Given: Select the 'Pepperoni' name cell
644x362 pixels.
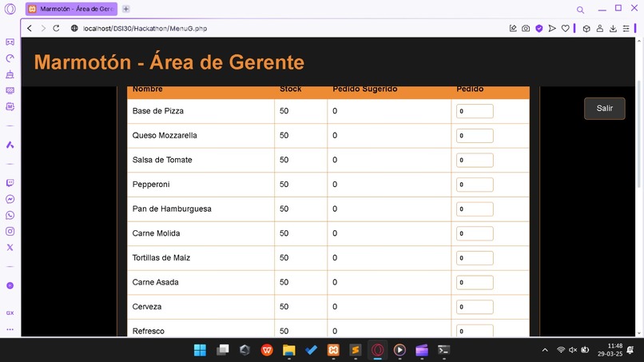Looking at the screenshot, I should pos(201,185).
